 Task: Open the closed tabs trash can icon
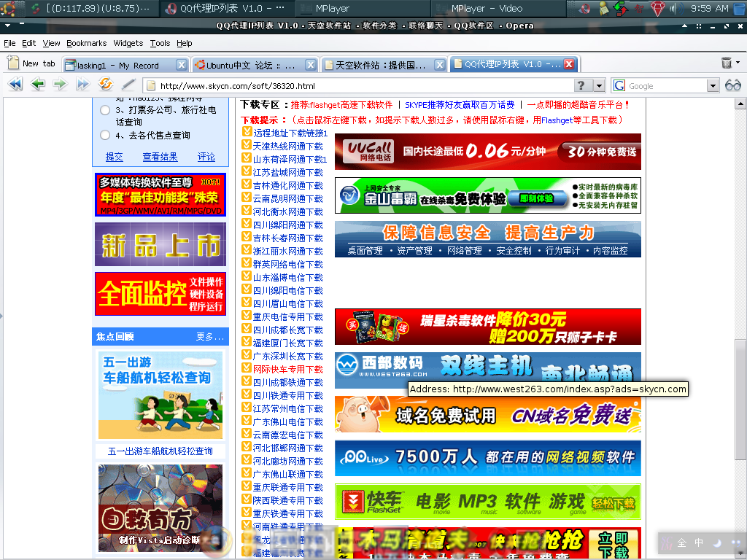(726, 63)
